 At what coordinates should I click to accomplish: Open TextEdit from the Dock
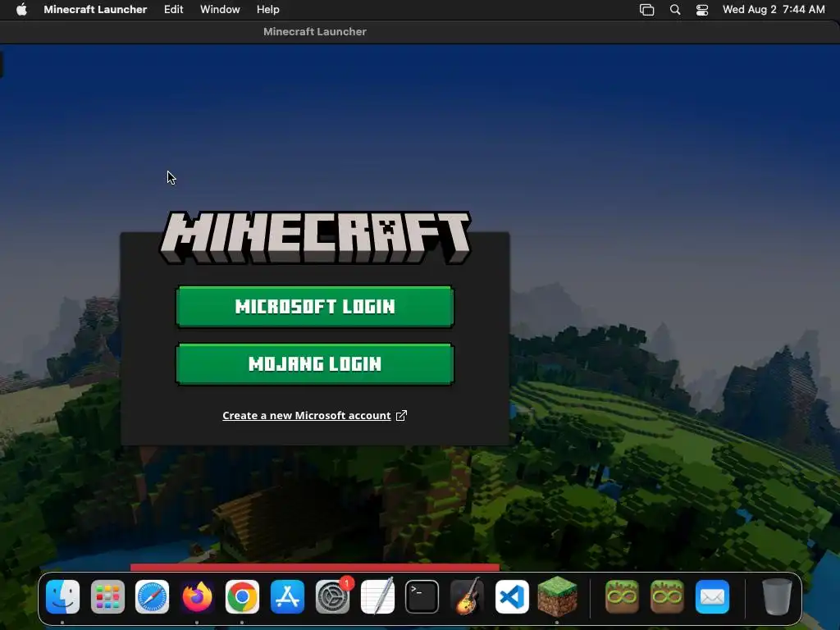pyautogui.click(x=377, y=597)
